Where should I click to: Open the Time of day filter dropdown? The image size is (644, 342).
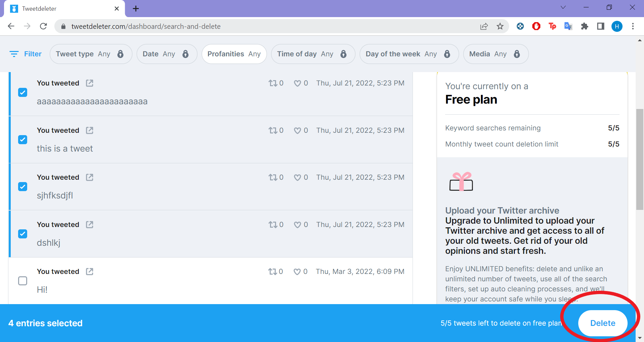pyautogui.click(x=313, y=54)
